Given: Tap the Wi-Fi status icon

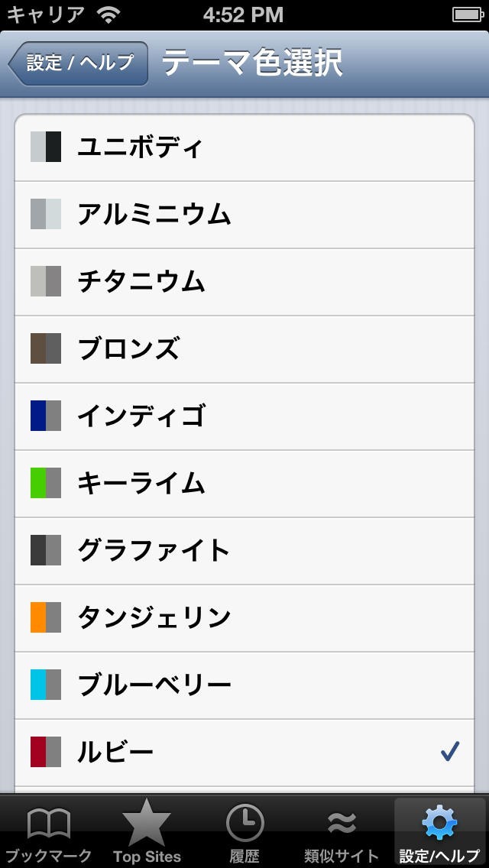Looking at the screenshot, I should point(110,14).
